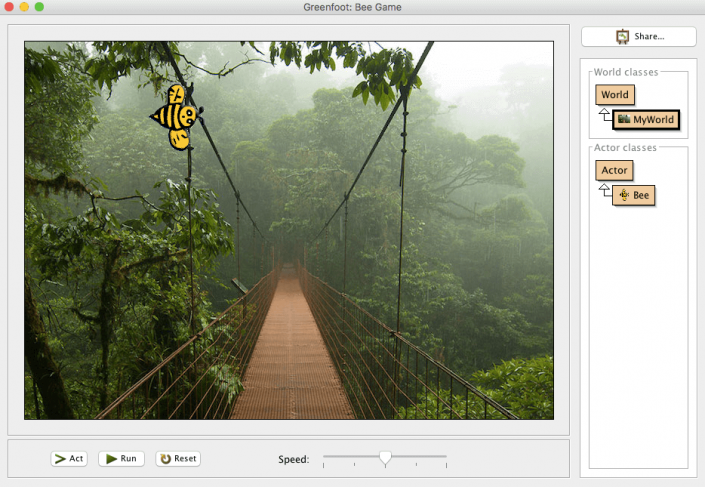Click the icon inside the Share button
This screenshot has height=487, width=705.
[622, 36]
